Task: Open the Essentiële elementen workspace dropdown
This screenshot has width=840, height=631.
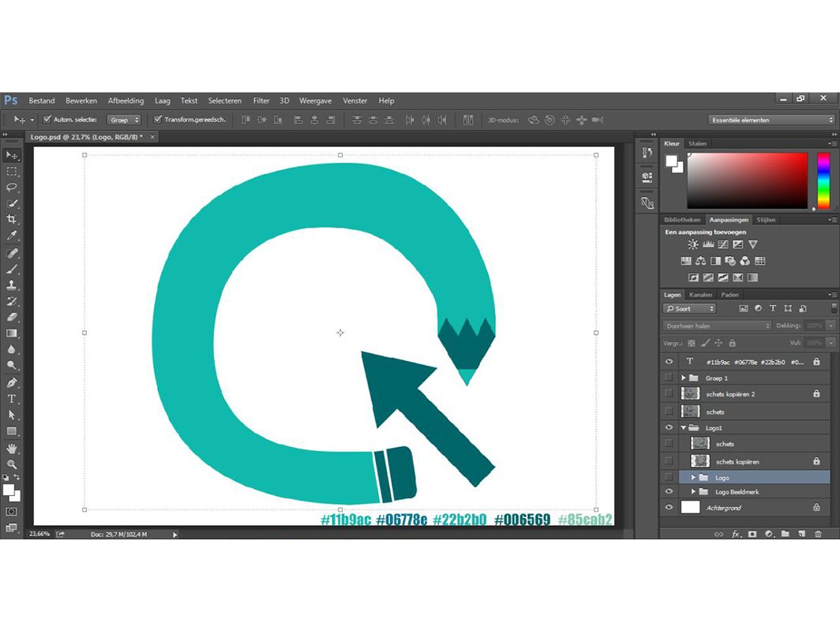Action: (771, 120)
